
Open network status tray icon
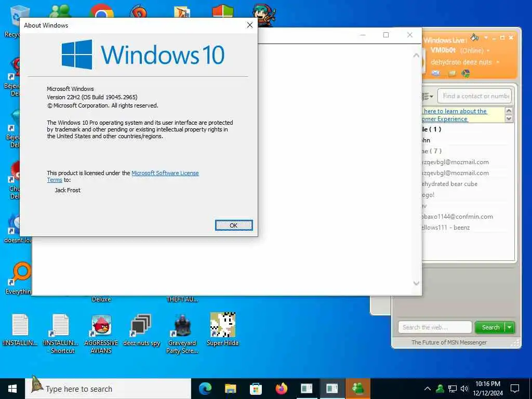453,389
